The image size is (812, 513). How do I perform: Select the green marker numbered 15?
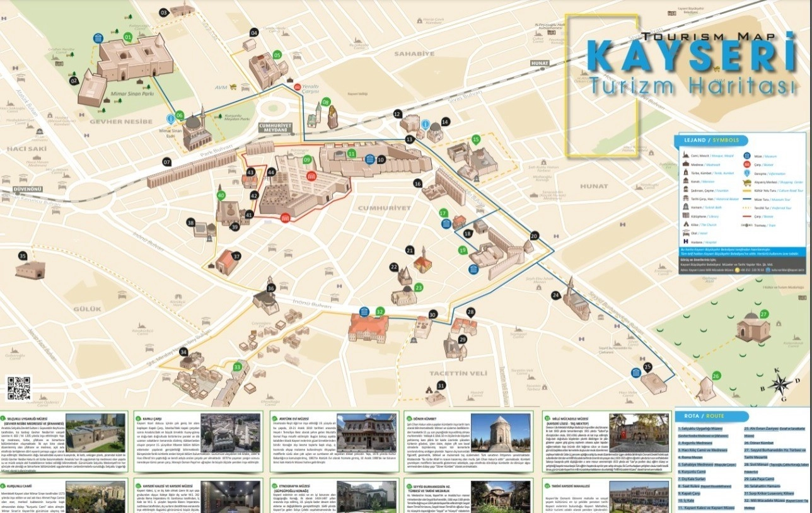476,139
